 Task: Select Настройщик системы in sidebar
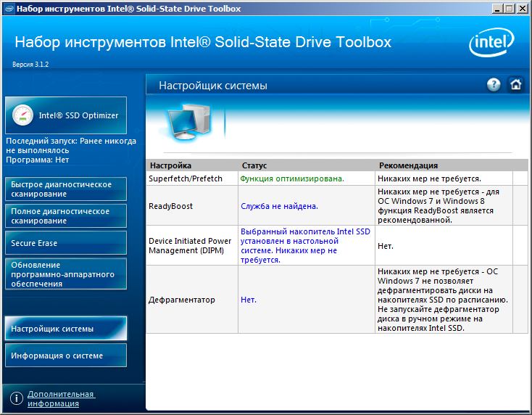point(66,329)
